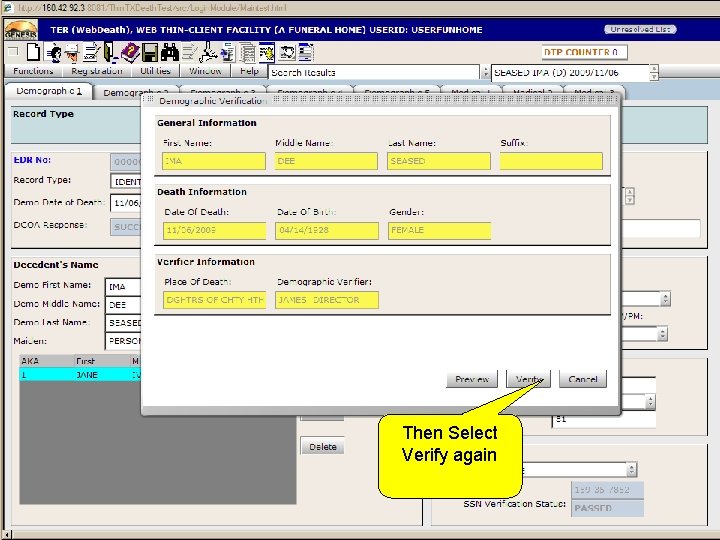Viewport: 720px width, 540px height.
Task: Click the browser address URL text
Action: (x=152, y=8)
